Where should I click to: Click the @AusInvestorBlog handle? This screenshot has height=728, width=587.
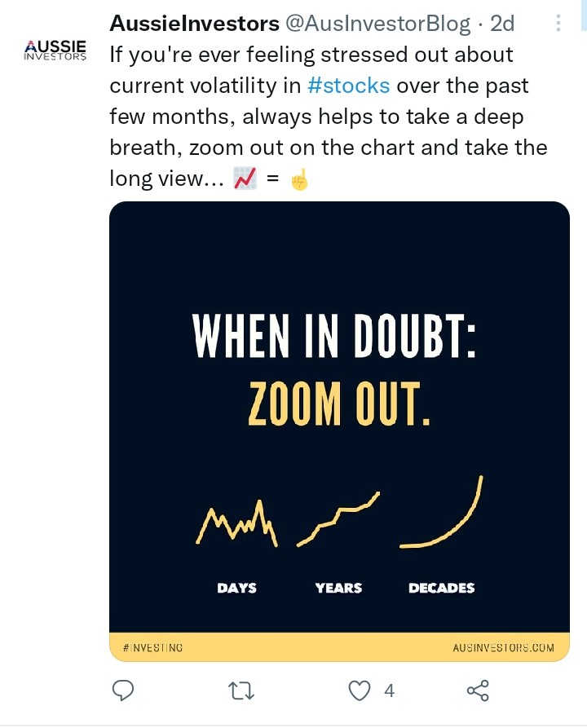(377, 24)
